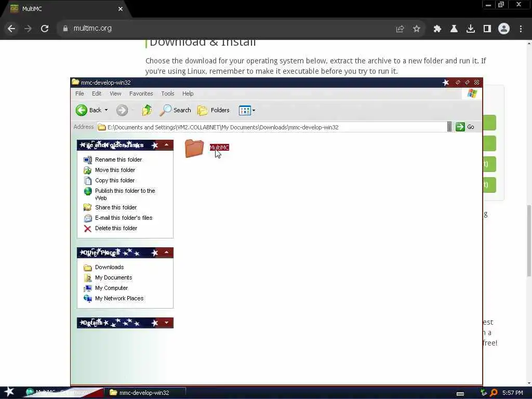Click Chrome forward arrow
532x399 pixels.
click(28, 29)
